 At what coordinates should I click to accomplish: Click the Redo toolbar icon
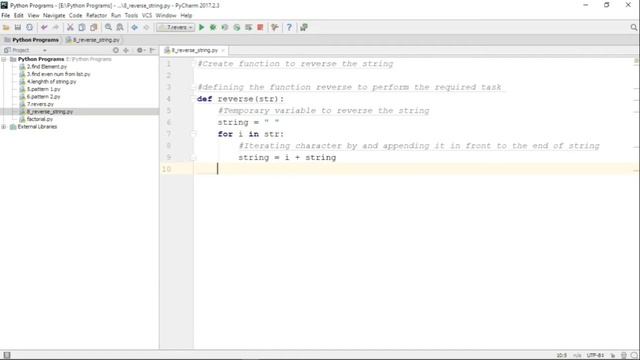click(x=56, y=27)
